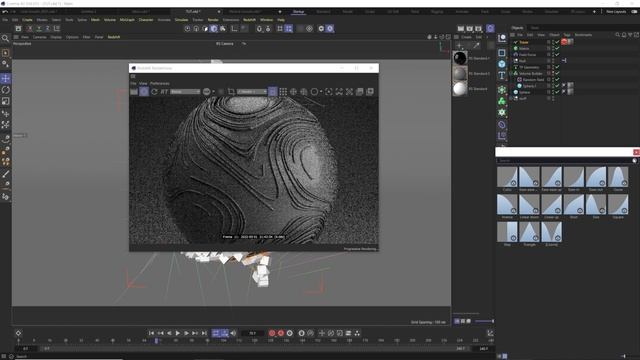The height and width of the screenshot is (360, 640).
Task: Select the Move tool in left toolbar
Action: tap(6, 78)
